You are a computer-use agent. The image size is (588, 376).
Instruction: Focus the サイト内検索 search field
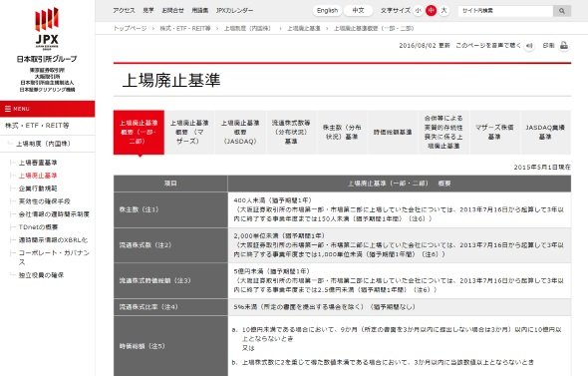505,11
